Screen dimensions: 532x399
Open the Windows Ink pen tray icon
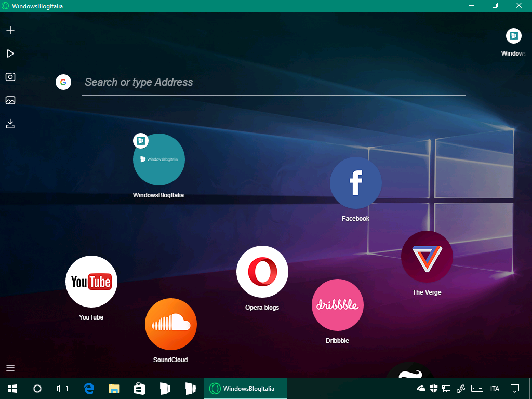point(461,389)
